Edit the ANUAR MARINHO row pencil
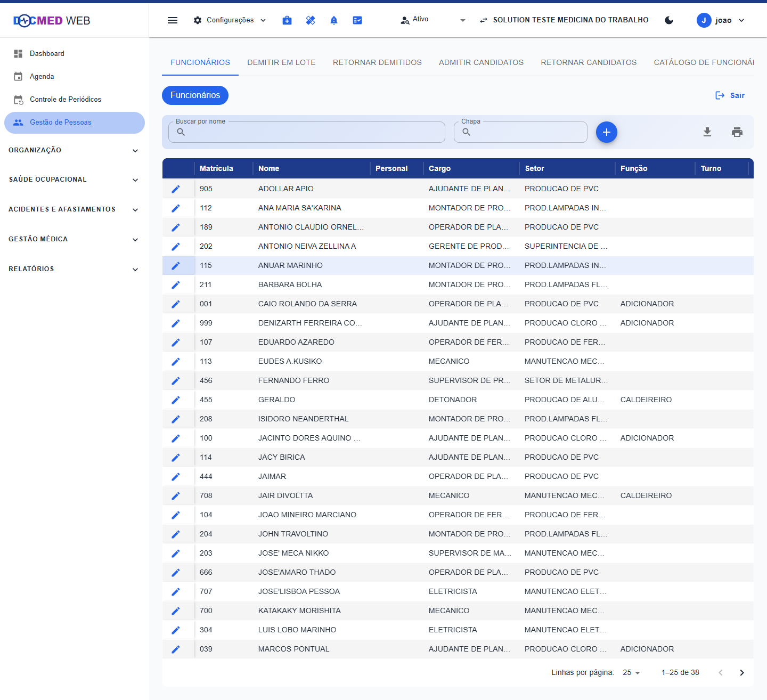767x700 pixels. 176,266
